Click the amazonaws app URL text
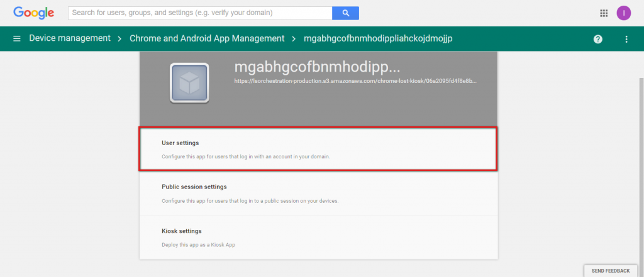Viewport: 644px width, 277px height. click(355, 81)
